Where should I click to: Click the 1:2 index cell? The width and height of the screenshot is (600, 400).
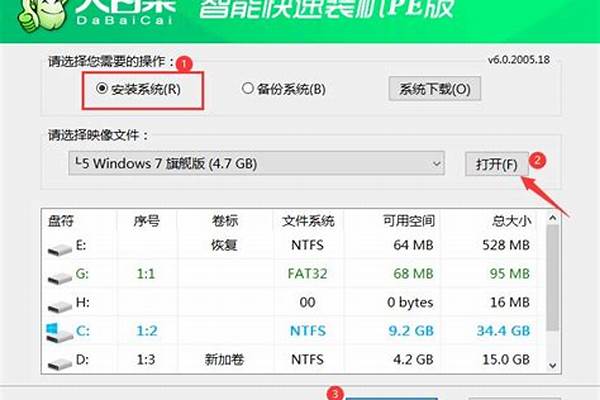147,331
